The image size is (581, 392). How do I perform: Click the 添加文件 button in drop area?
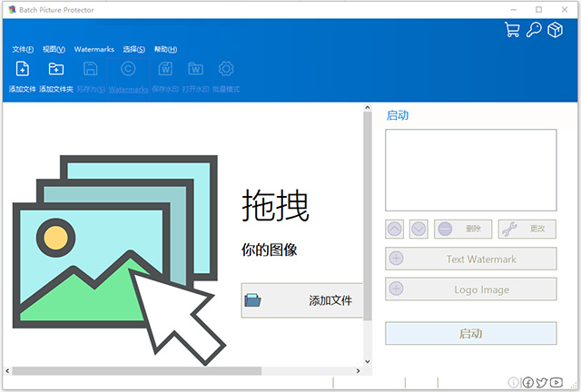[302, 300]
